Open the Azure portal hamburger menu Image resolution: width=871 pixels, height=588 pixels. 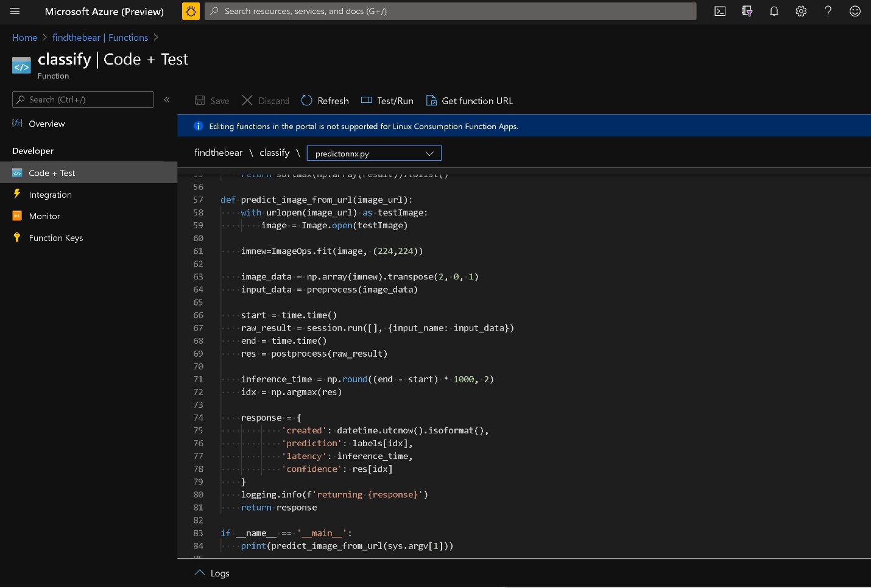[15, 12]
